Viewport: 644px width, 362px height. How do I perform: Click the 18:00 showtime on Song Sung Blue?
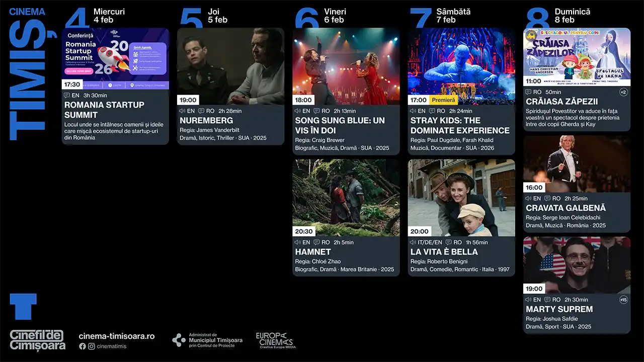point(303,100)
